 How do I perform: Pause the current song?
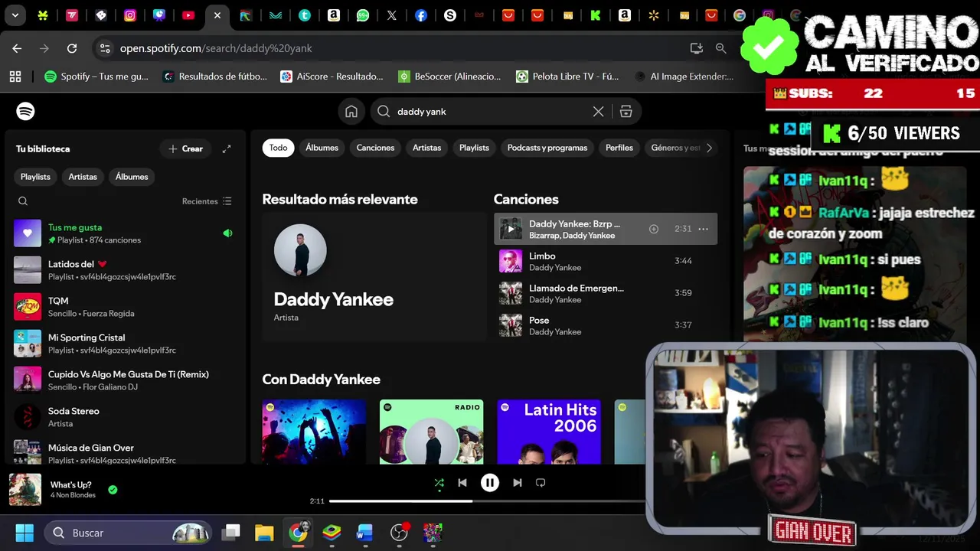coord(490,483)
